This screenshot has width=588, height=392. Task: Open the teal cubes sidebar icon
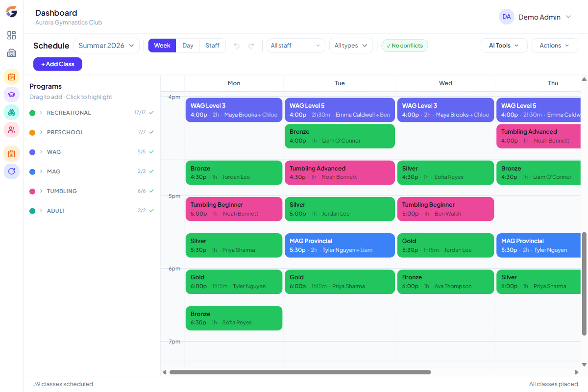coord(12,112)
